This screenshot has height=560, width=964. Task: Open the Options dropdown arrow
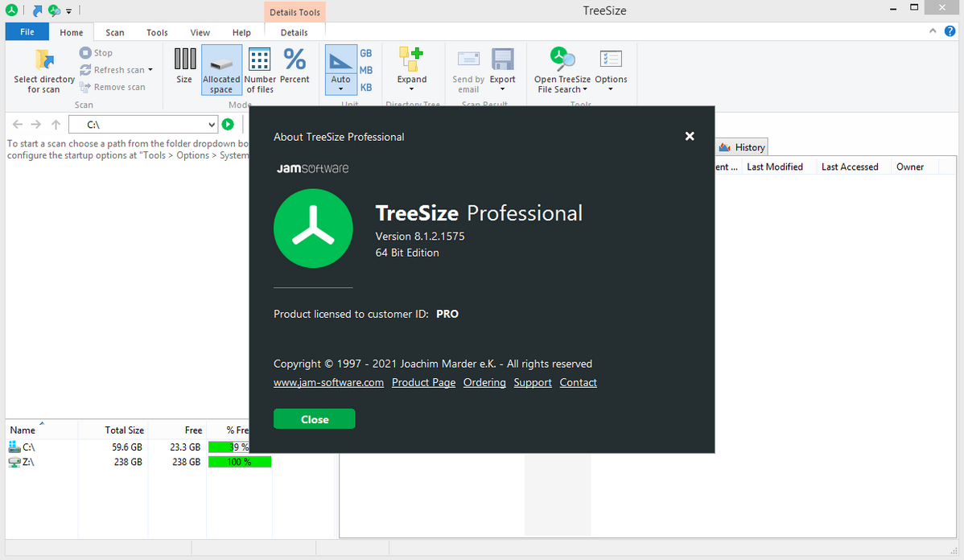coord(611,89)
